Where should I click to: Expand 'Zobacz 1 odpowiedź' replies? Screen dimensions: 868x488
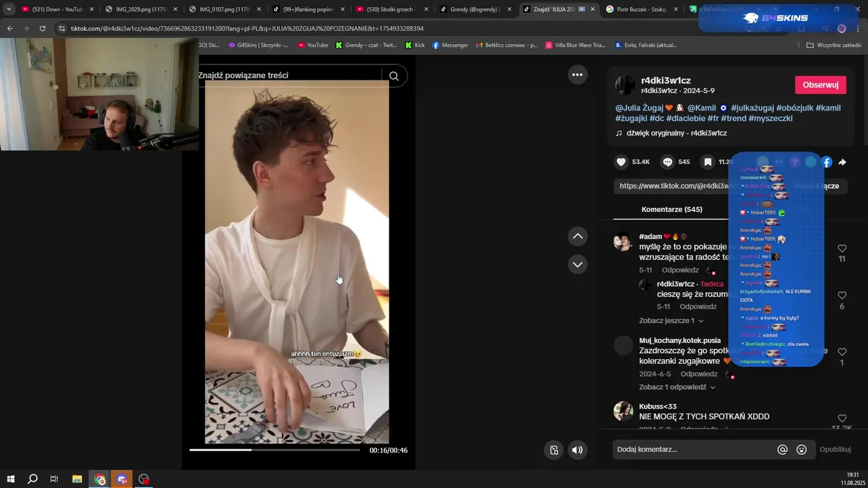[x=677, y=387]
